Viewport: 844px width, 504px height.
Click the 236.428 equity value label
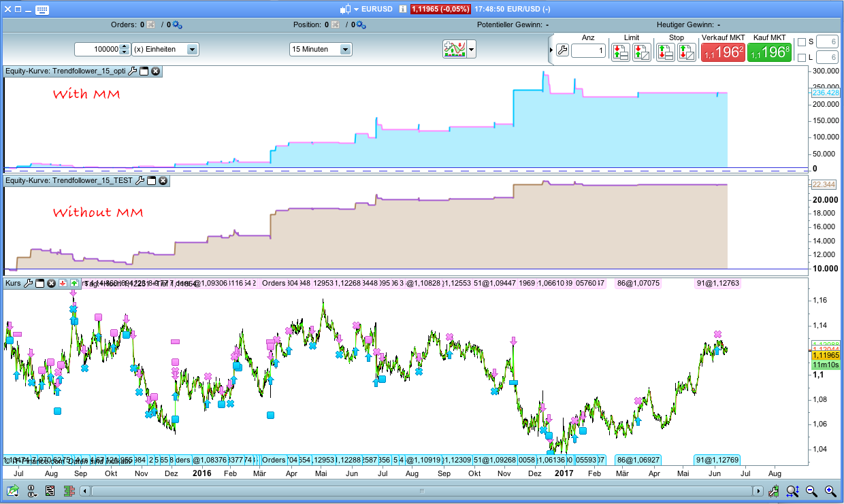click(x=826, y=93)
